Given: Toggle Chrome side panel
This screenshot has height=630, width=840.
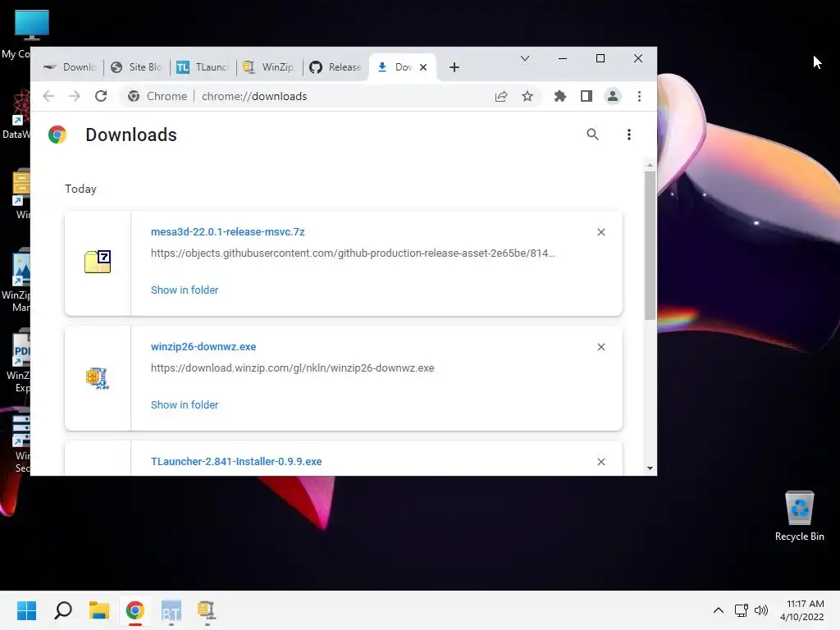Looking at the screenshot, I should 586,97.
